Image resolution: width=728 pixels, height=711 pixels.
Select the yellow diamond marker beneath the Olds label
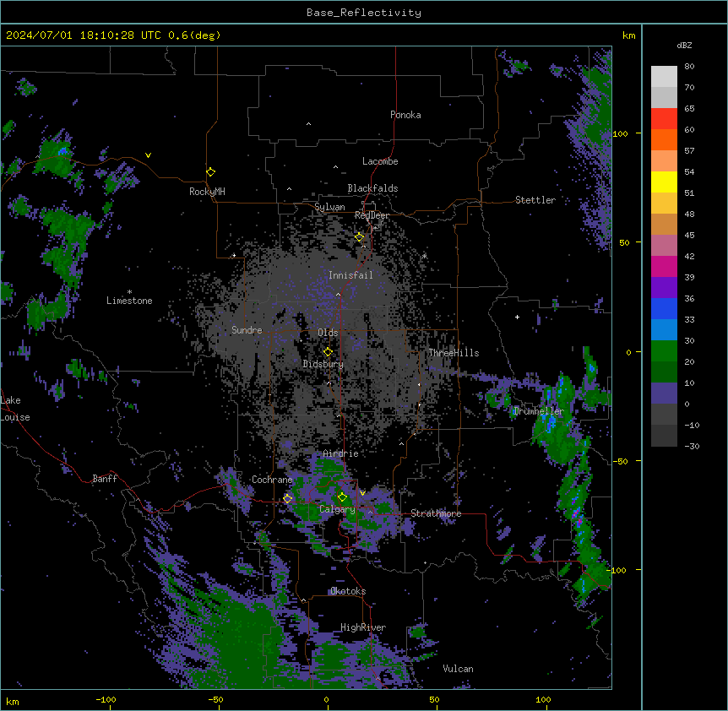328,352
